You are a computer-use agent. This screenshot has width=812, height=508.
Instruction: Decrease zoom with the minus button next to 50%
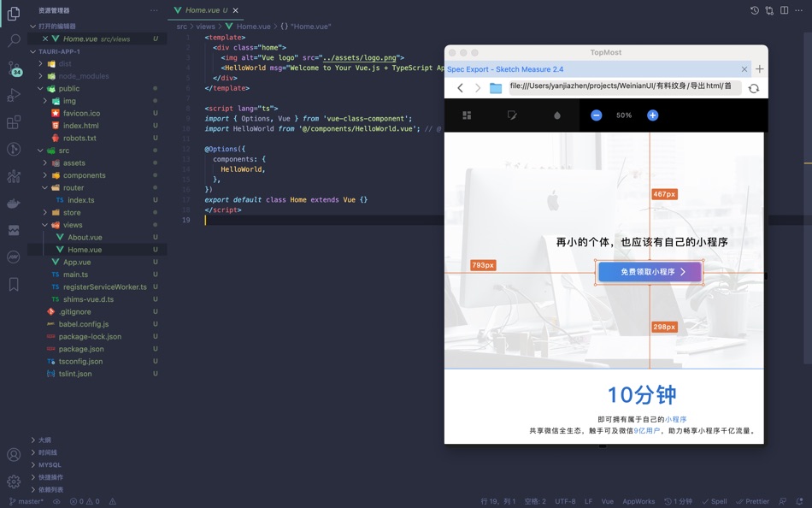[x=596, y=115]
